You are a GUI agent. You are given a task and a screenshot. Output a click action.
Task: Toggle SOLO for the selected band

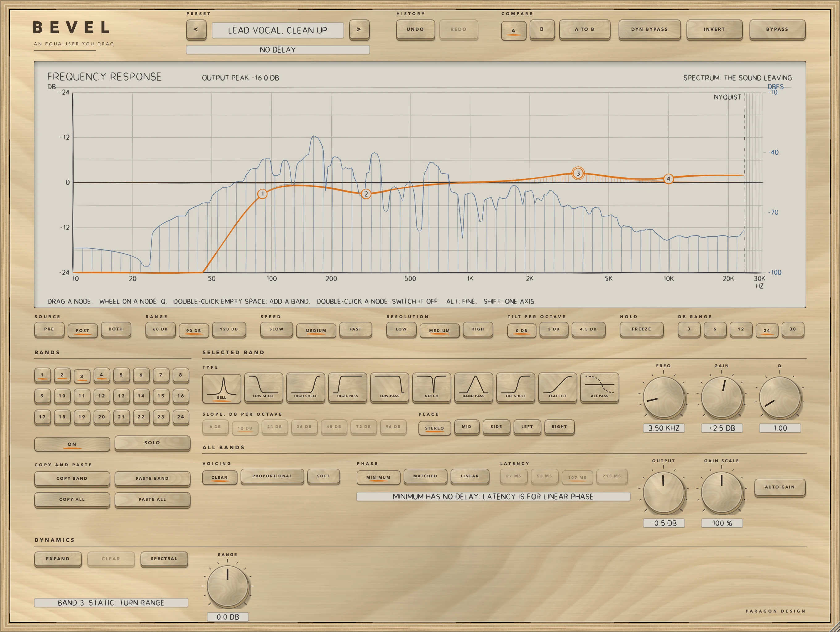152,443
